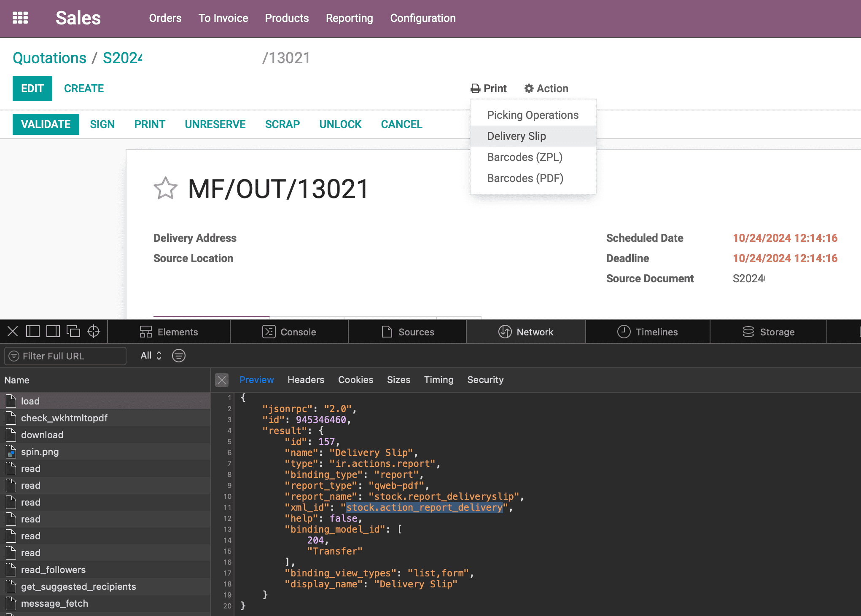Screen dimensions: 861x616
Task: Select the Timing detail tab
Action: click(x=439, y=380)
